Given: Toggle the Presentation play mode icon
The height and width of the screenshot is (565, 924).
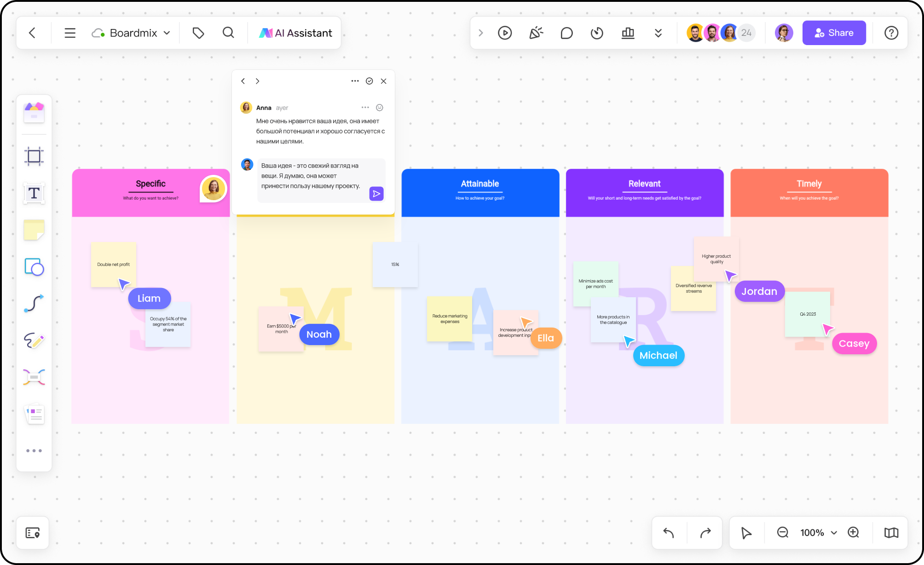Looking at the screenshot, I should click(x=504, y=32).
